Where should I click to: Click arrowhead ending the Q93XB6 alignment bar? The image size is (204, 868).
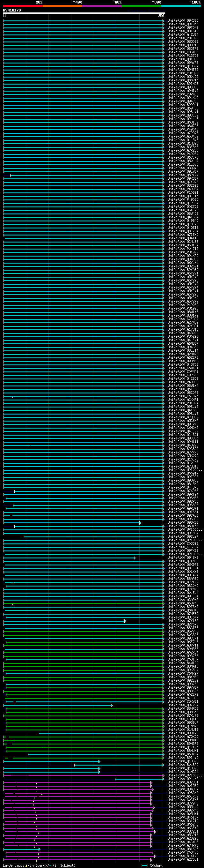click(140, 523)
